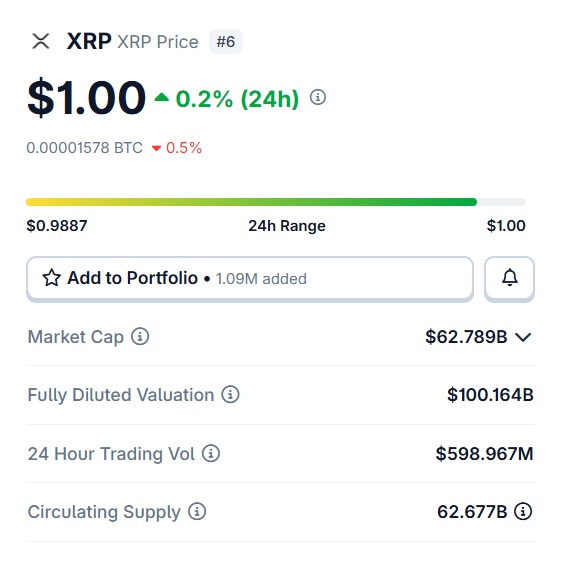
Task: Click the $0.9887 range low value
Action: point(57,226)
